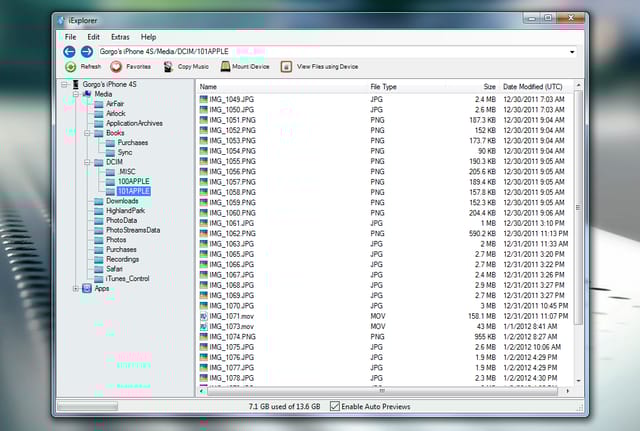
Task: Collapse the Media tree node
Action: [76, 94]
